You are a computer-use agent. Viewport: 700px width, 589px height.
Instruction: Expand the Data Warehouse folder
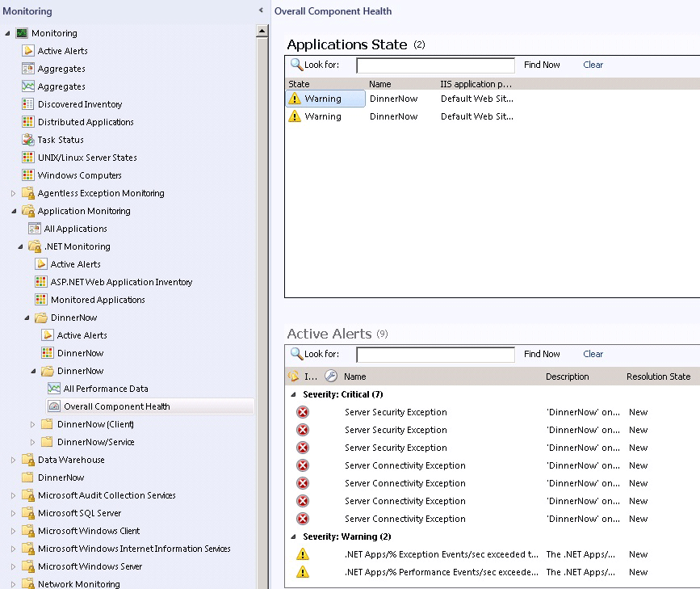click(14, 460)
